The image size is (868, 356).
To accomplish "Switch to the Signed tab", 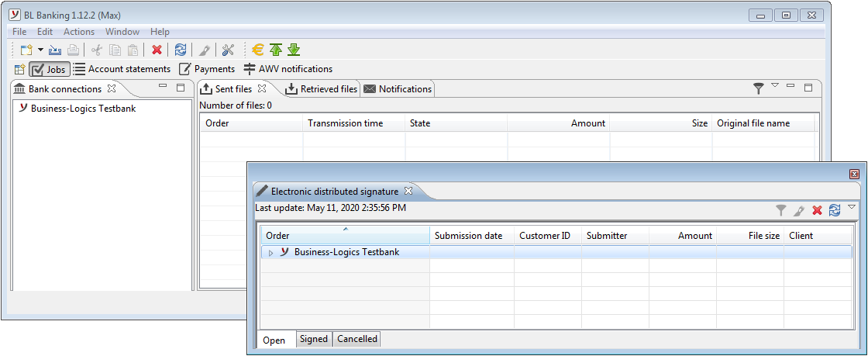I will pyautogui.click(x=314, y=339).
